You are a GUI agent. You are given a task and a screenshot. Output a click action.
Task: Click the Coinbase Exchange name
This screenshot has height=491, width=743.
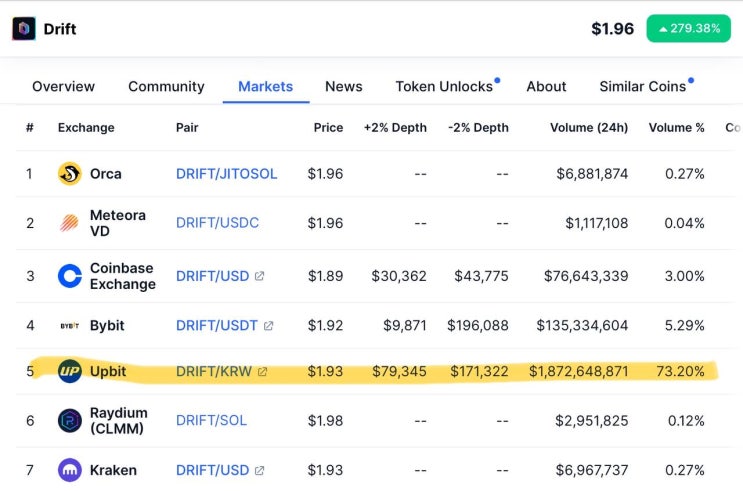123,276
